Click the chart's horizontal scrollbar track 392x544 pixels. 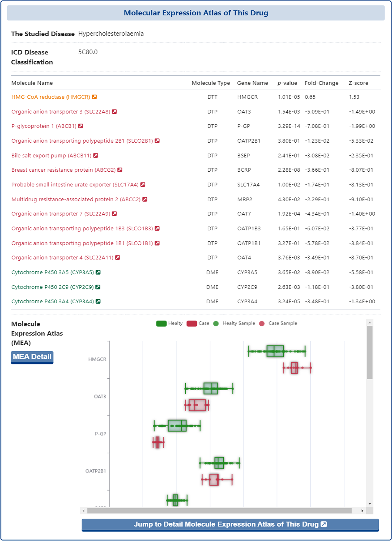coord(219,511)
